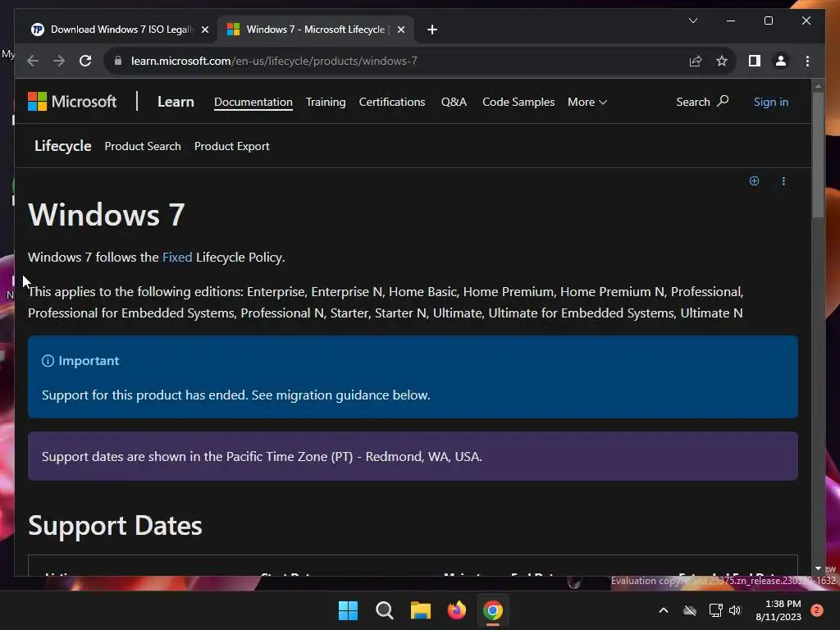Close the Download Windows 7 ISO tab
Viewport: 840px width, 630px height.
[204, 30]
